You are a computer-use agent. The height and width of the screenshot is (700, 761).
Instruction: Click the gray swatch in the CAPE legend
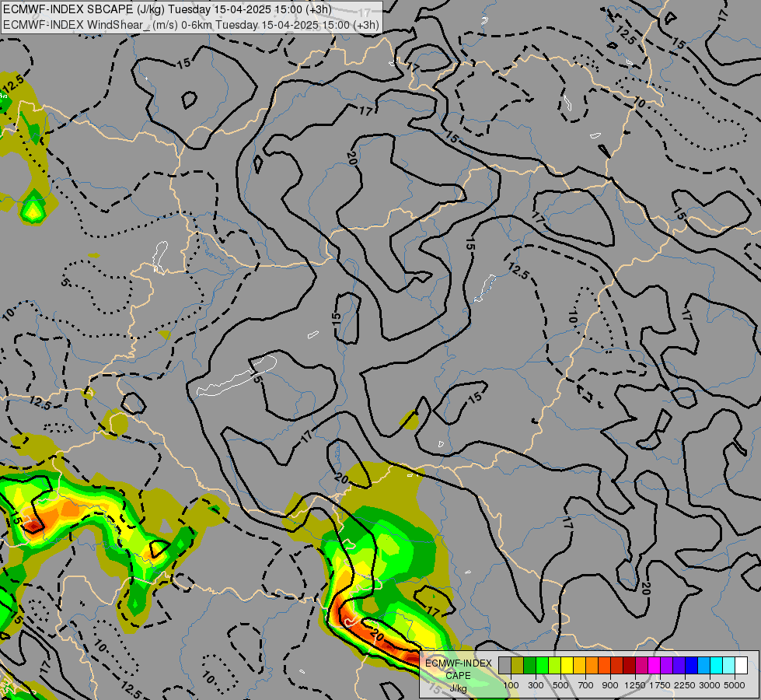click(504, 665)
